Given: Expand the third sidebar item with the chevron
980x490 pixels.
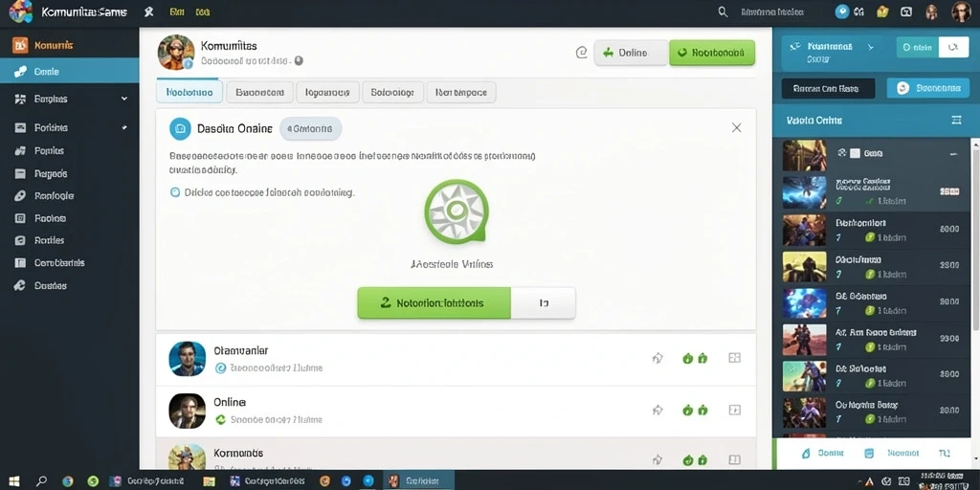Looking at the screenshot, I should (124, 99).
